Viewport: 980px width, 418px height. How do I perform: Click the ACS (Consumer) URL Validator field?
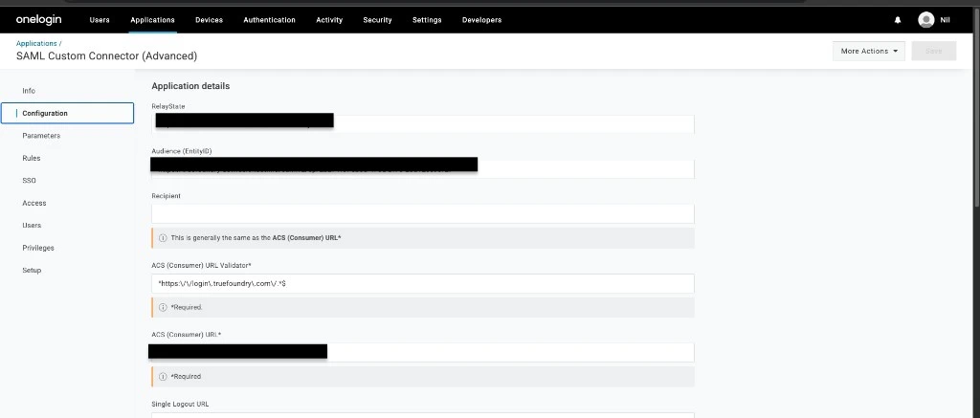pos(422,283)
